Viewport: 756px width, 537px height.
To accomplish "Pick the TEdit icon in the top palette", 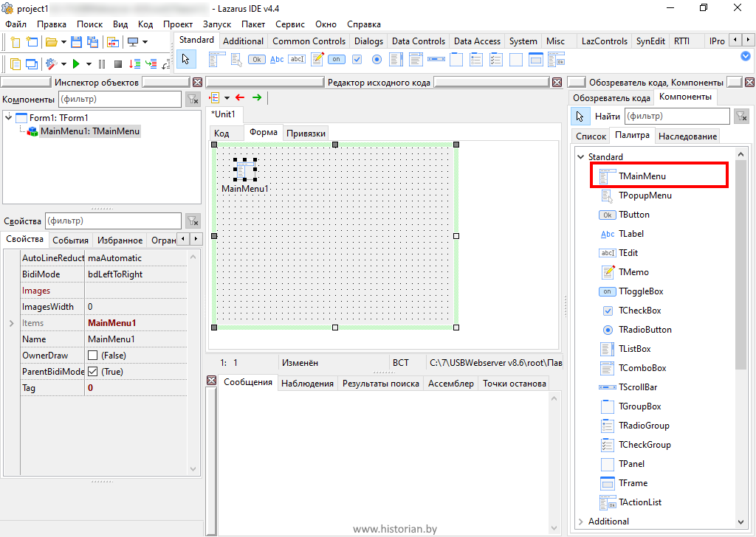I will [297, 59].
